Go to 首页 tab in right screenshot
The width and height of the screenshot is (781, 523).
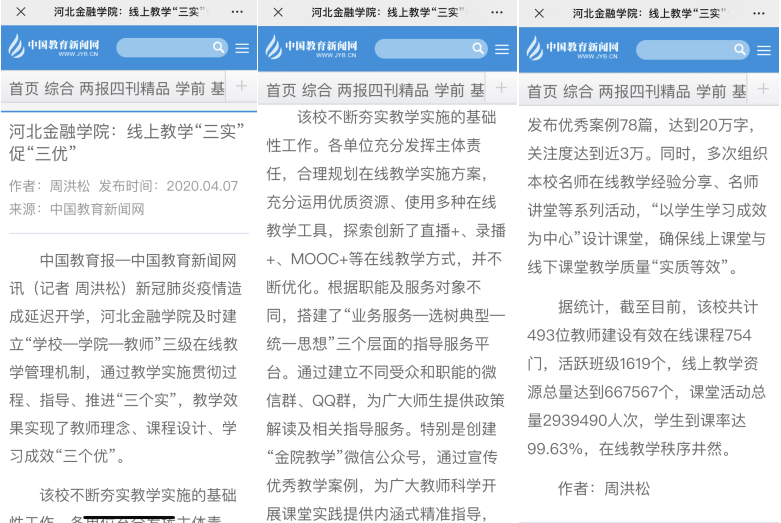(542, 92)
